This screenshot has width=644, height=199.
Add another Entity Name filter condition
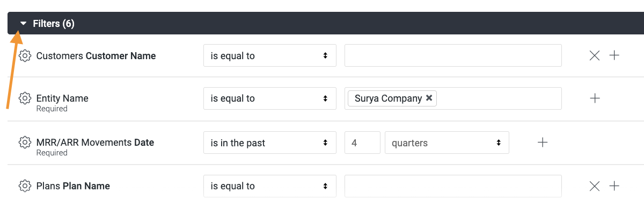(595, 98)
